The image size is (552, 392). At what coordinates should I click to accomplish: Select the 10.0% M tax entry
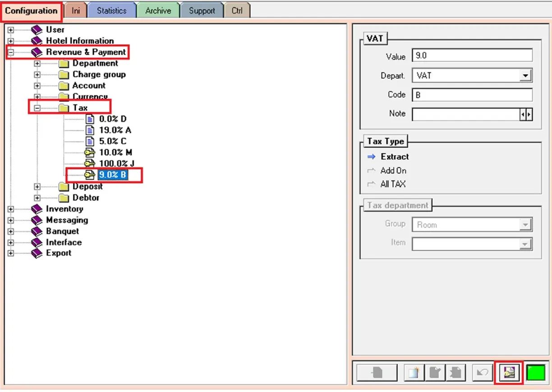tap(115, 152)
